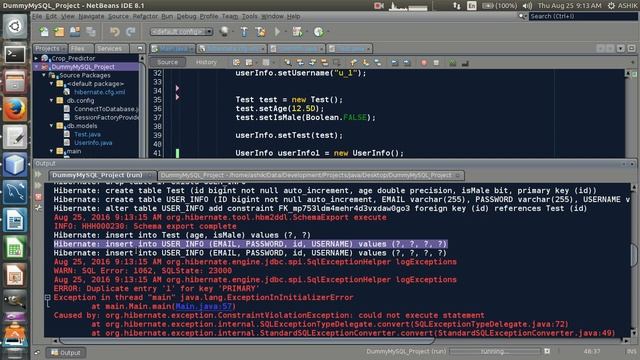
Task: Click the Shift Line Right icon
Action: (407, 62)
